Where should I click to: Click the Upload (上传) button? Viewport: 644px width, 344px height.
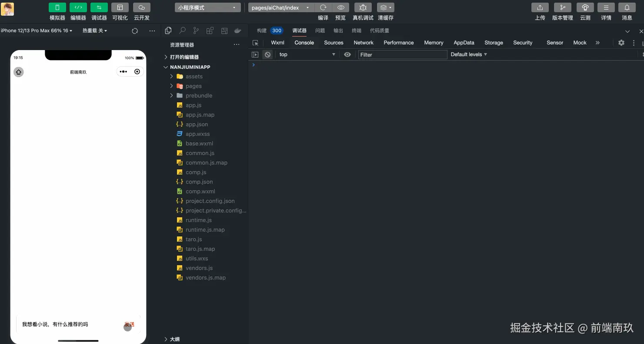[x=540, y=7]
